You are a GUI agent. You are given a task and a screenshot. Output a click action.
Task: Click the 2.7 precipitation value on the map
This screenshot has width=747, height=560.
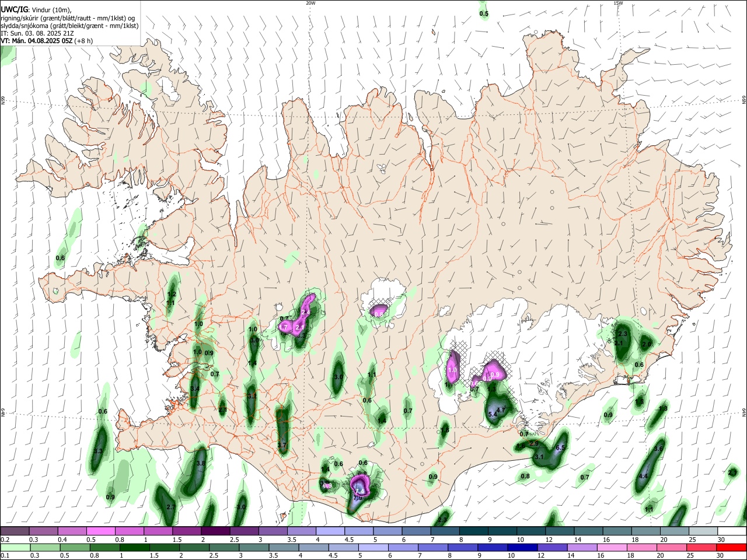(171, 508)
